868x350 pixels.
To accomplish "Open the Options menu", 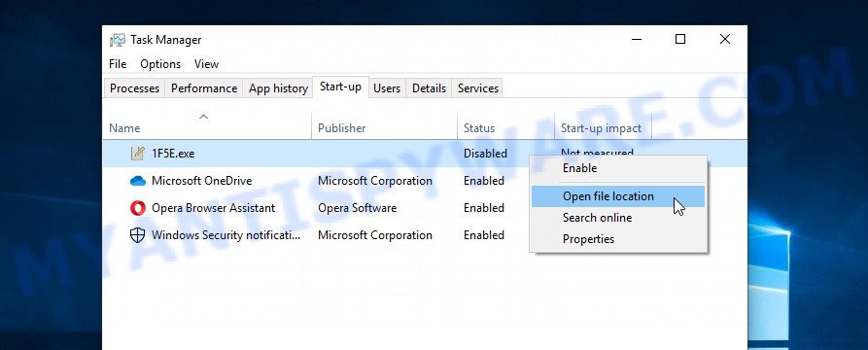I will click(x=160, y=64).
